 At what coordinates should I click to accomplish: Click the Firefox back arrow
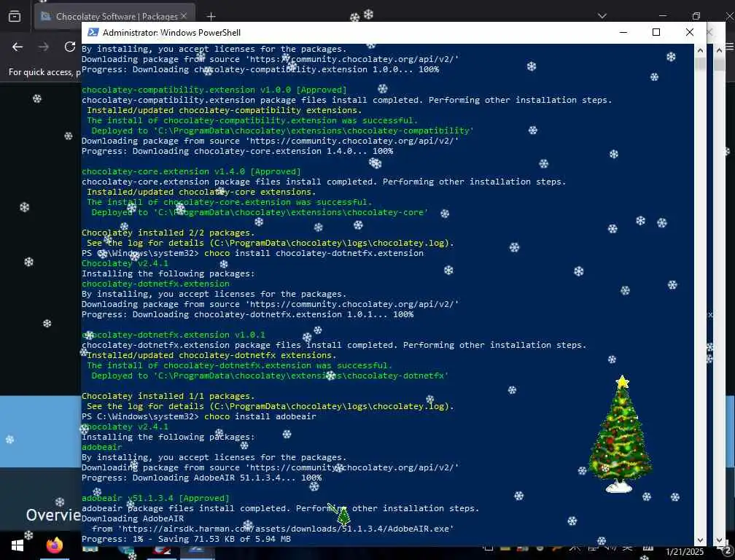tap(17, 47)
